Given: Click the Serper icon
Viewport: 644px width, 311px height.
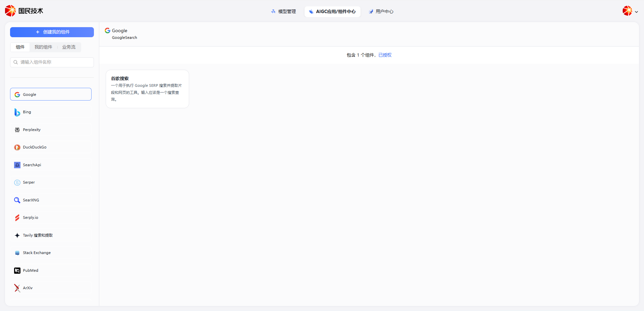Looking at the screenshot, I should (x=17, y=183).
